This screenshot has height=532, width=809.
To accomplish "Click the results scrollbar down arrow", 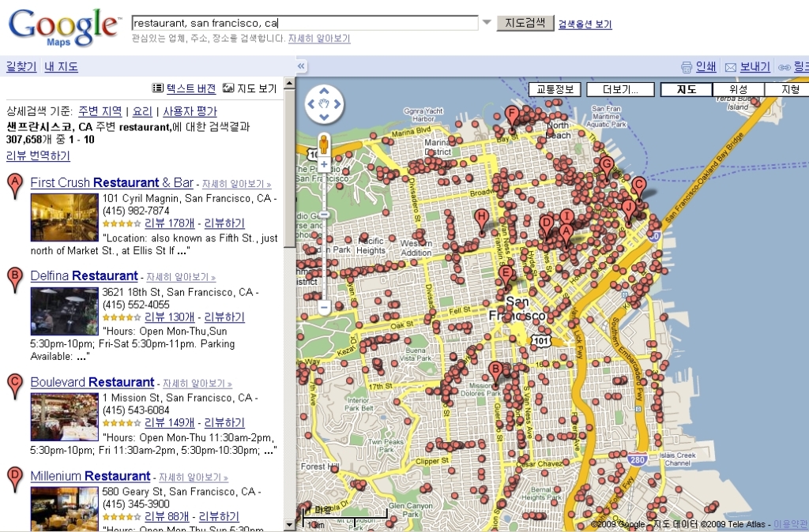I will (x=289, y=526).
